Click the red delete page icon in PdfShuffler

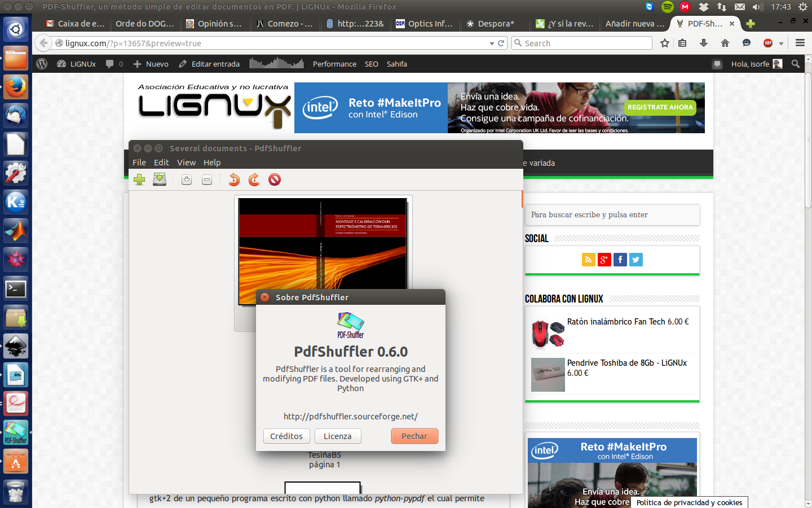coord(275,179)
